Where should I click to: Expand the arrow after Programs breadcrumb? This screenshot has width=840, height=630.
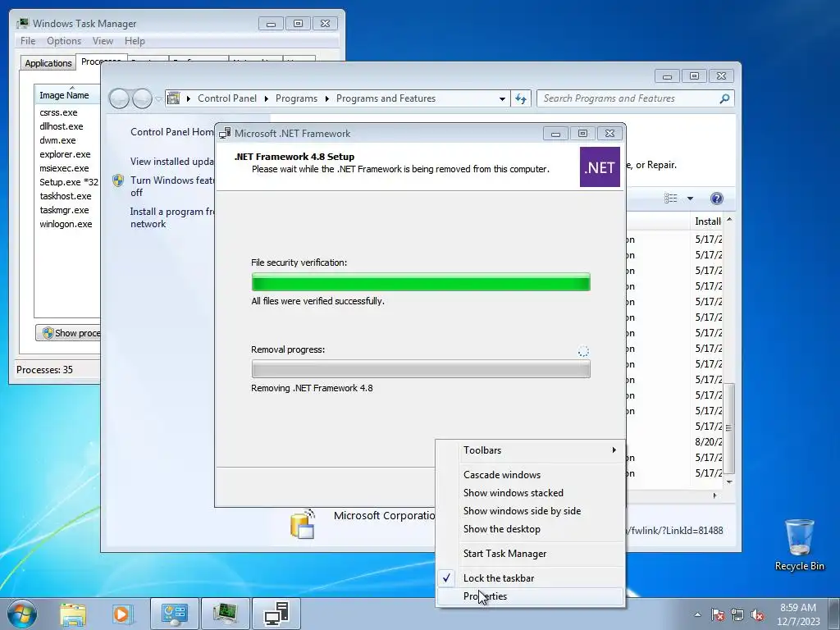click(x=326, y=98)
